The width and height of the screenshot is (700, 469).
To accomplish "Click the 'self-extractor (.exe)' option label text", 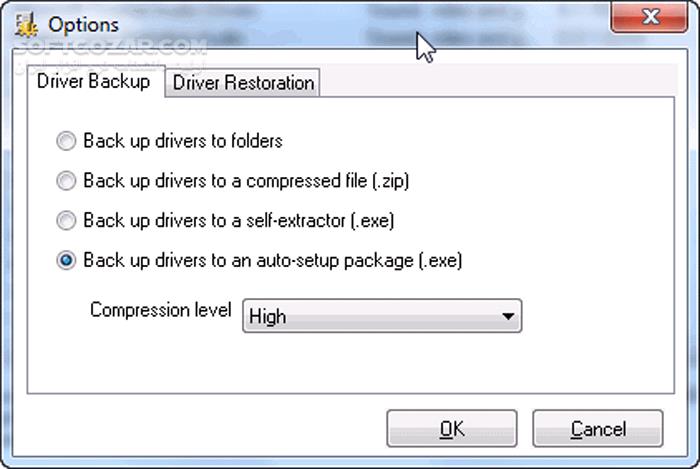I will pyautogui.click(x=239, y=220).
